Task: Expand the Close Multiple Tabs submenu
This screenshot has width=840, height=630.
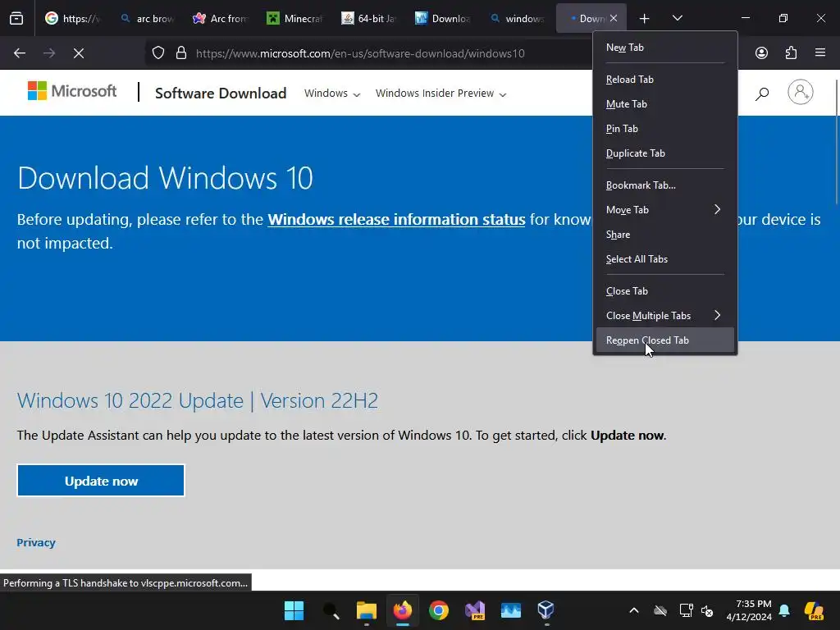Action: pyautogui.click(x=664, y=316)
